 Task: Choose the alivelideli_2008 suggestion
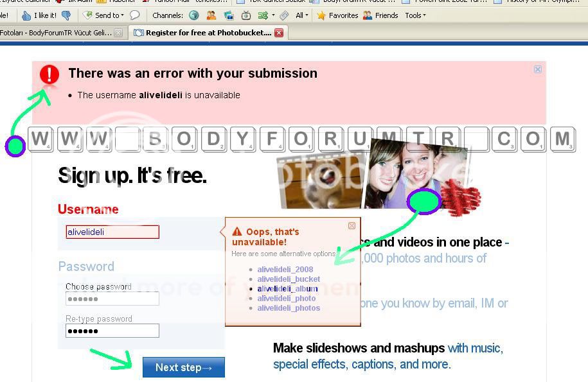tap(285, 269)
